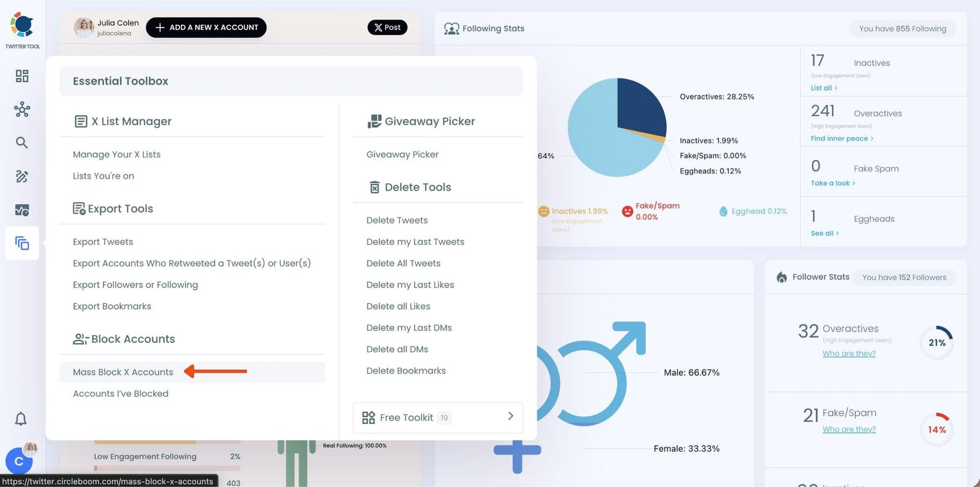Click List all link under Inactives
The image size is (980, 487).
824,88
